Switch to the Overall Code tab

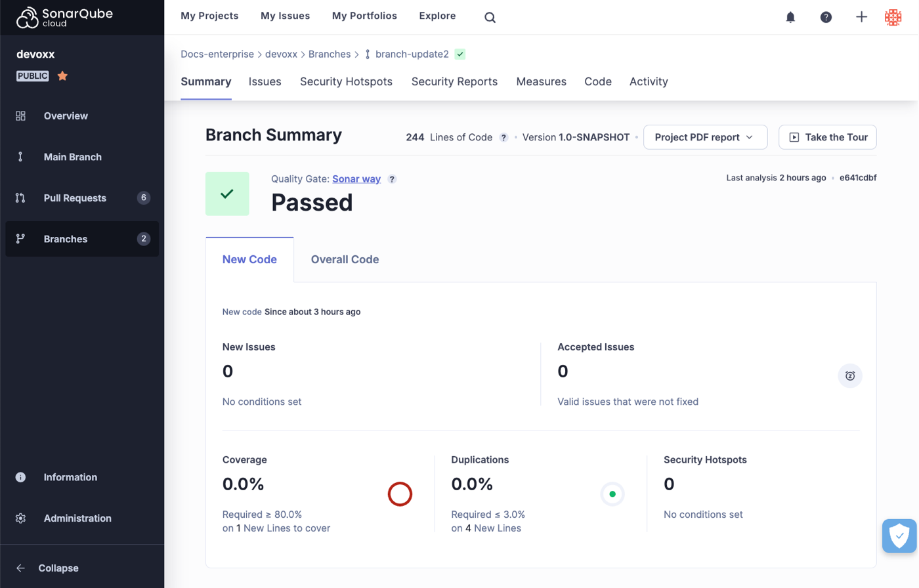coord(345,260)
